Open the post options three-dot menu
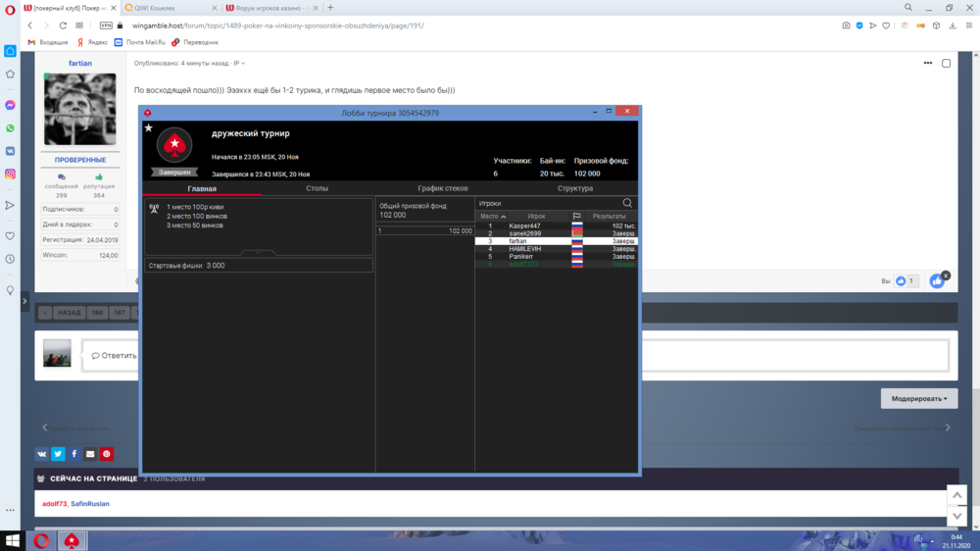Screen dimensions: 980x551 [927, 63]
